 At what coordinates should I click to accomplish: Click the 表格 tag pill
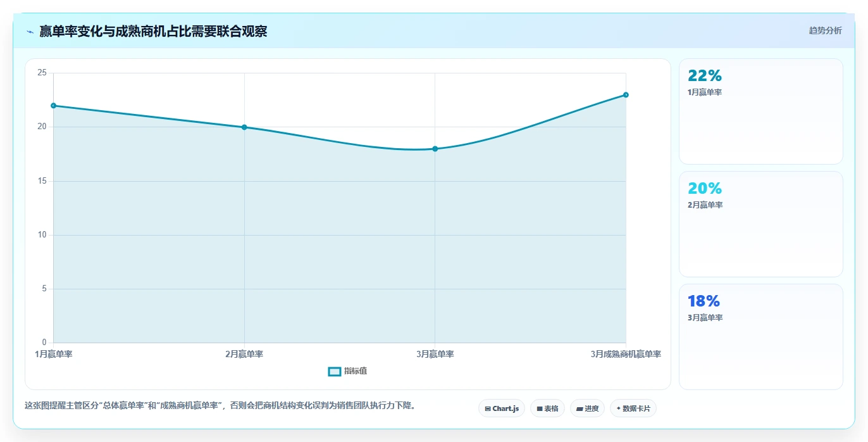pyautogui.click(x=547, y=409)
